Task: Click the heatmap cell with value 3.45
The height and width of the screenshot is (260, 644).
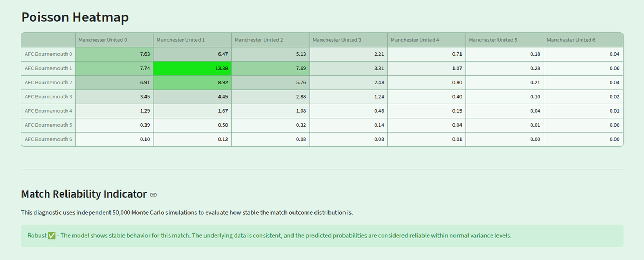Action: click(114, 97)
